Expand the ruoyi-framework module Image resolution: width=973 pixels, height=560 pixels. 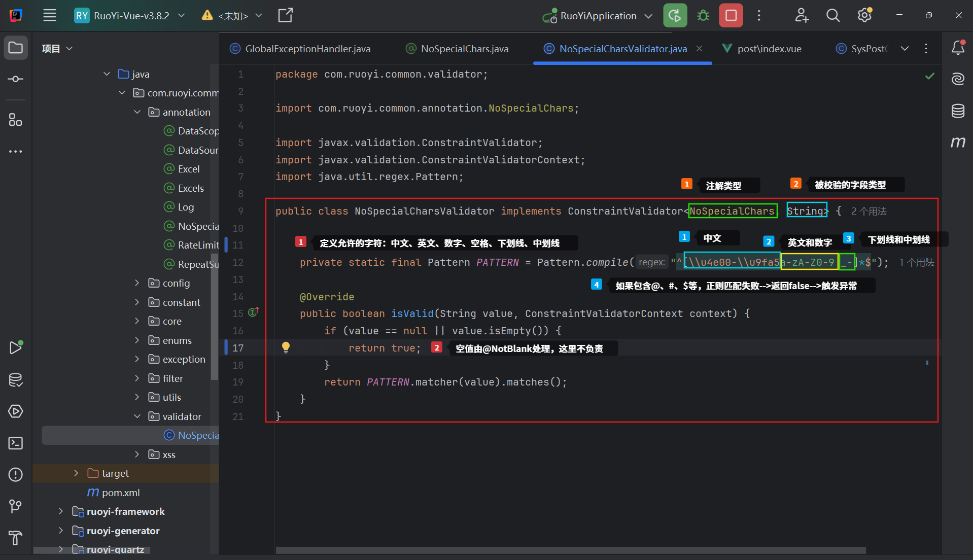[61, 511]
